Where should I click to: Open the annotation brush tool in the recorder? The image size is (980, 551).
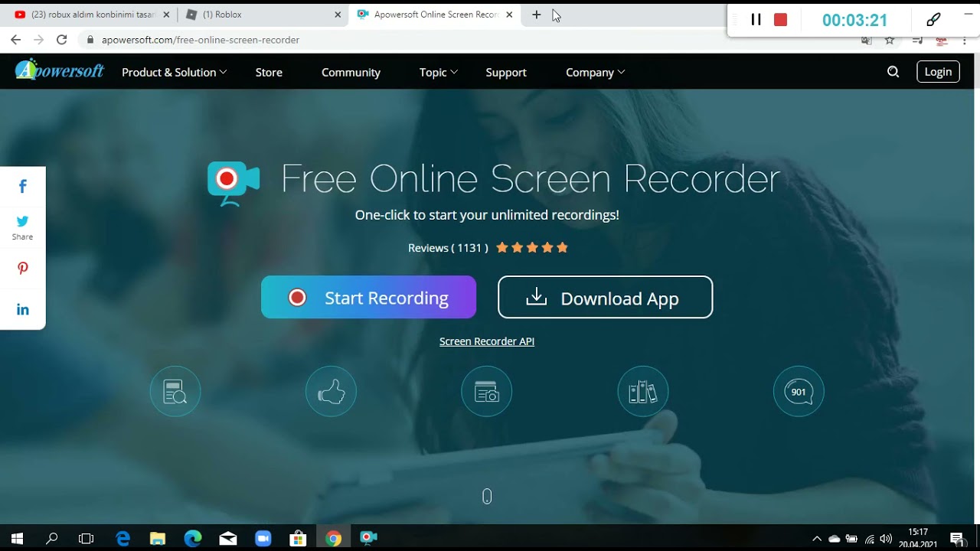coord(933,20)
